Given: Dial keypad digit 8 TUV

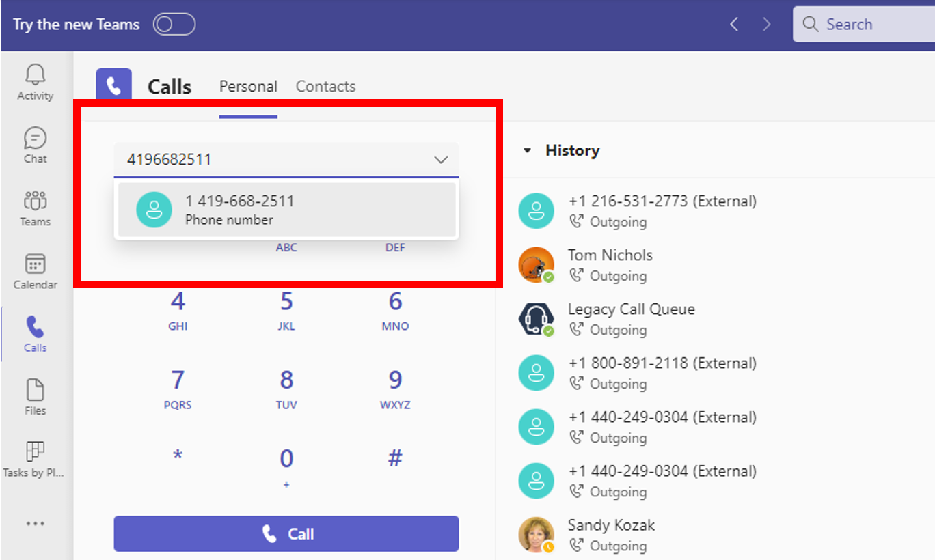Looking at the screenshot, I should pyautogui.click(x=286, y=389).
